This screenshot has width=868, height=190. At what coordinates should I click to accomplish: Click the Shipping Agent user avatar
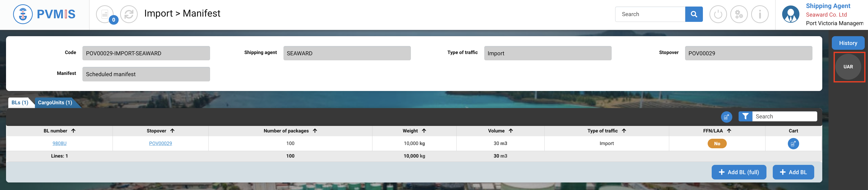point(790,15)
